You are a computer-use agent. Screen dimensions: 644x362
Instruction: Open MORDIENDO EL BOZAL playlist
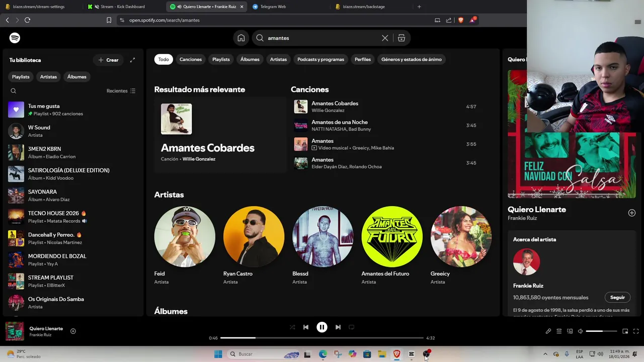tap(73, 260)
